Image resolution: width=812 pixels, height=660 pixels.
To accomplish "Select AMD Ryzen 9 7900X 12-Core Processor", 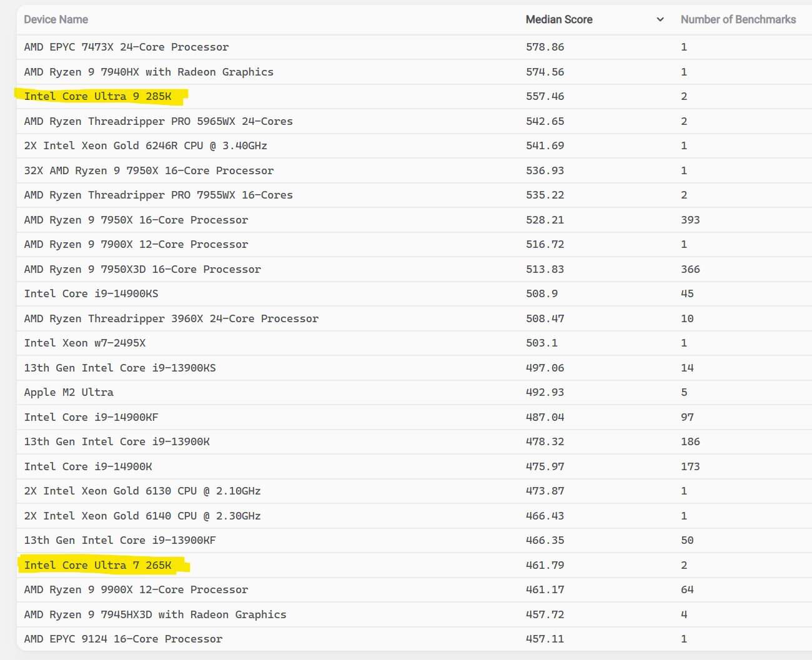I will pyautogui.click(x=136, y=244).
